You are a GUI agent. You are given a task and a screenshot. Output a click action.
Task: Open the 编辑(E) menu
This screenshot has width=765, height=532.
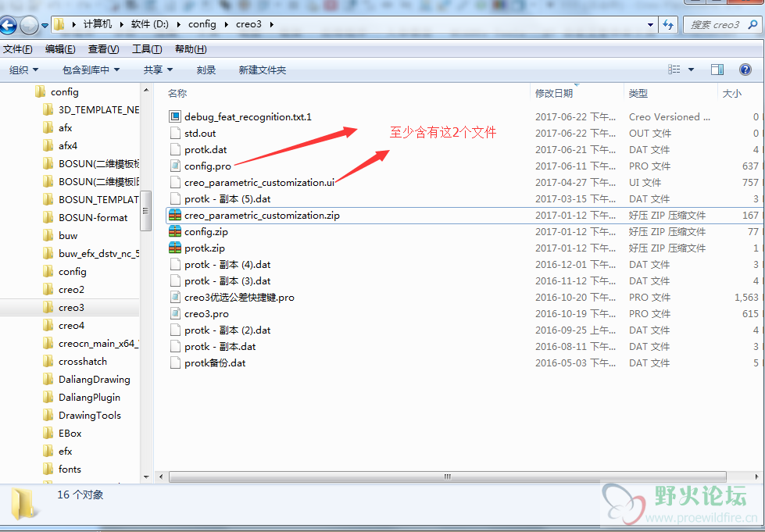pyautogui.click(x=60, y=49)
